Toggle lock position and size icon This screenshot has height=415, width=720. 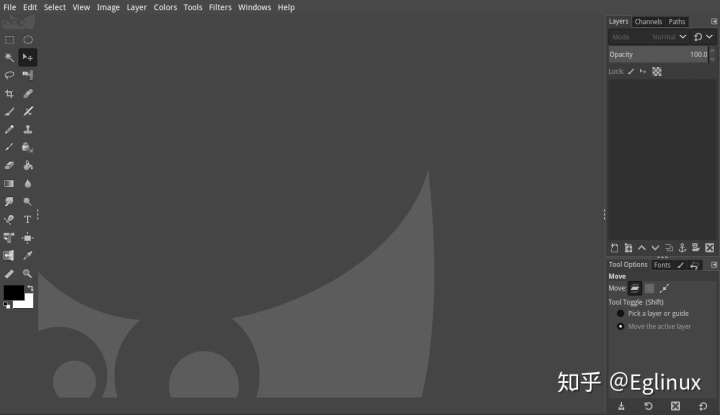(643, 71)
